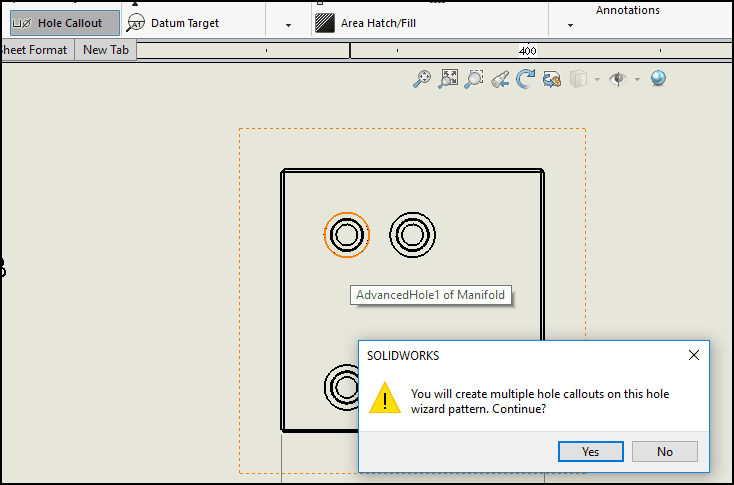
Task: Click Yes in the SOLIDWORKS dialog
Action: 591,452
